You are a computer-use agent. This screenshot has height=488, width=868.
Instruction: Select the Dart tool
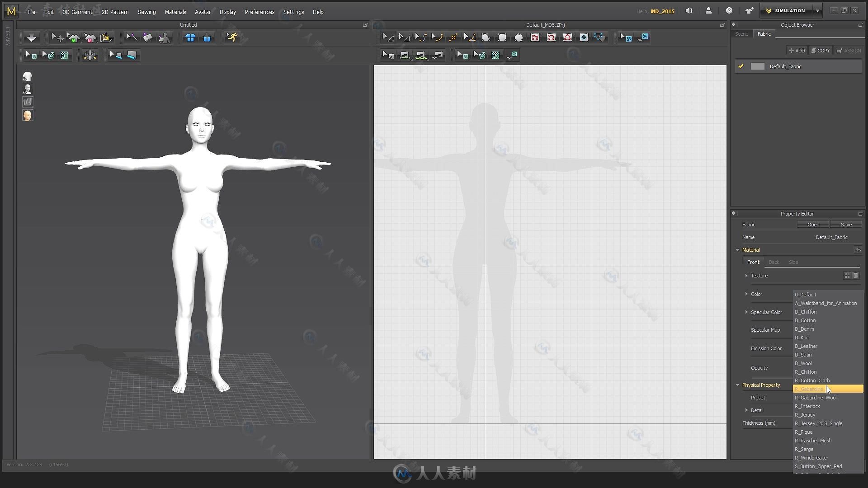point(584,38)
